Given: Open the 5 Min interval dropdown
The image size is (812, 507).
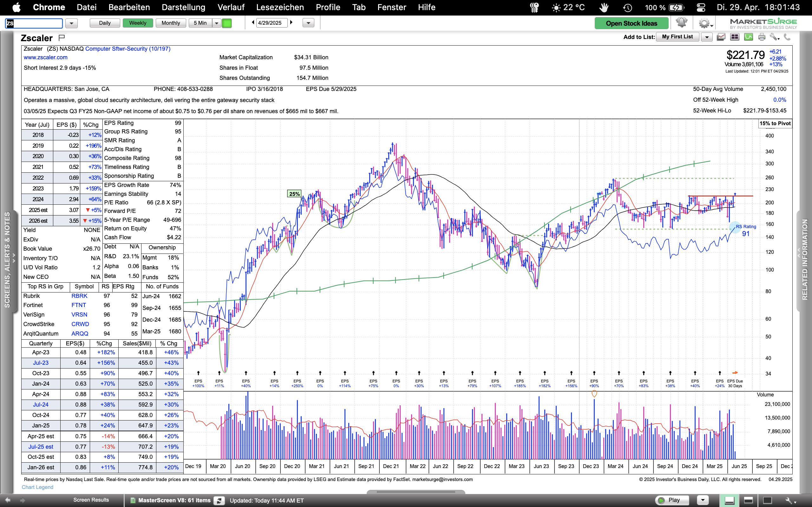Looking at the screenshot, I should [x=217, y=23].
